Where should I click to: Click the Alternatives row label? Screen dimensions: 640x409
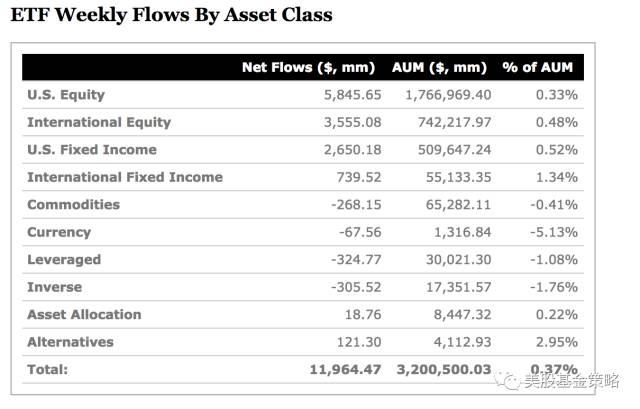(70, 342)
